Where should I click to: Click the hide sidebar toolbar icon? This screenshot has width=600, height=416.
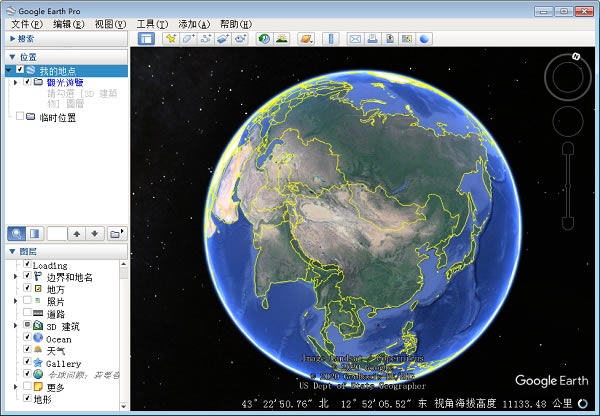coord(146,39)
